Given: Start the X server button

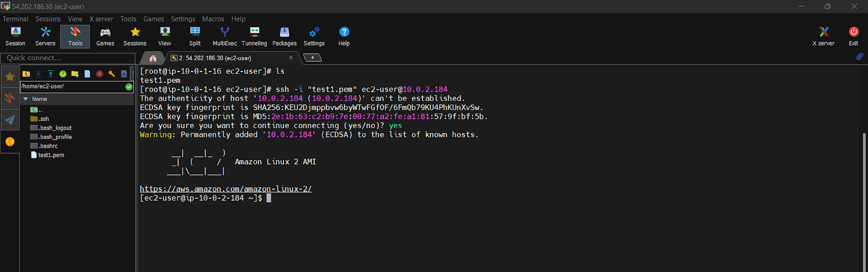Looking at the screenshot, I should [x=824, y=36].
